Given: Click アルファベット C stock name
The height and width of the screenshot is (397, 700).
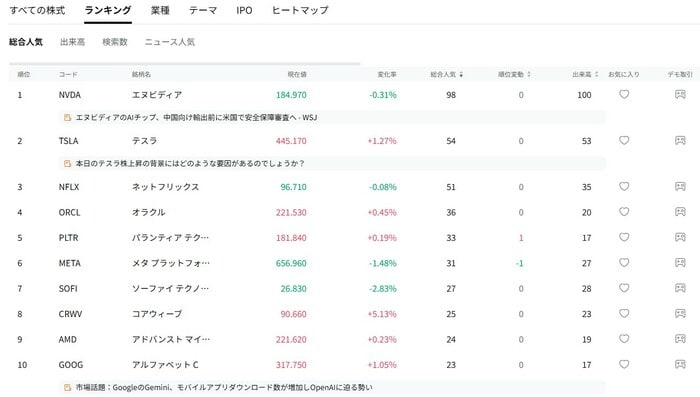Looking at the screenshot, I should [165, 365].
